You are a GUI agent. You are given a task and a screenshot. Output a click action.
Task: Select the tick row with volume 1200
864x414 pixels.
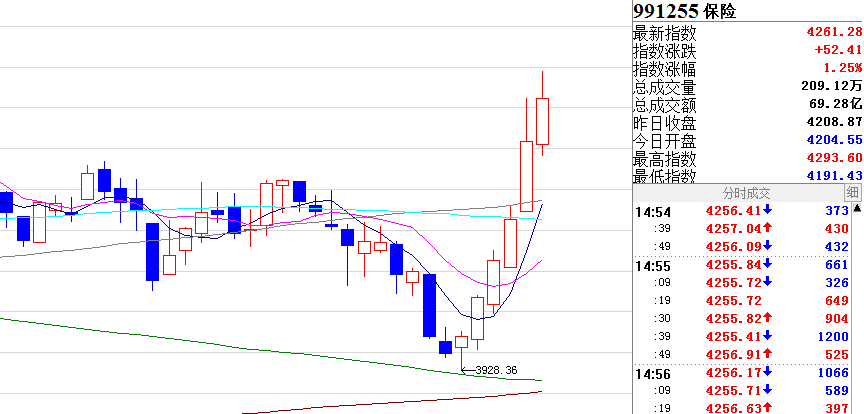click(x=742, y=336)
